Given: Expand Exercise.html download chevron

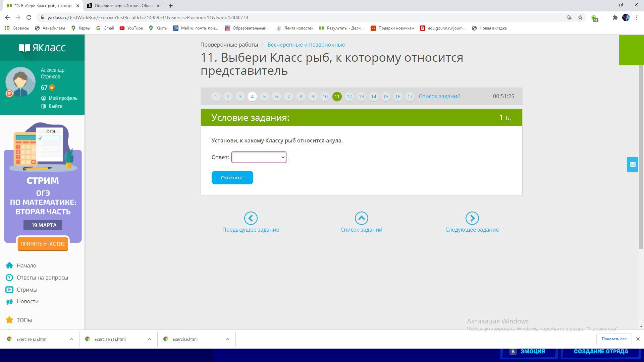Looking at the screenshot, I should tap(227, 339).
